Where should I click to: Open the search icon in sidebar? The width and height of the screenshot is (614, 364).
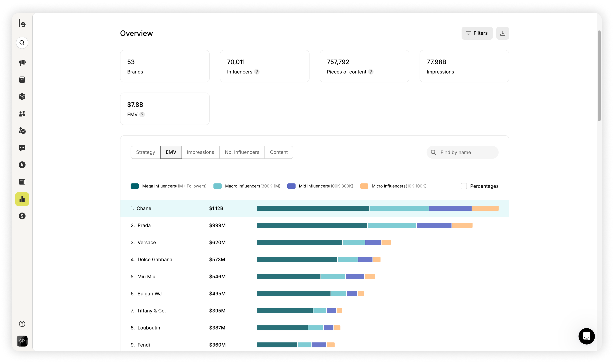[22, 43]
